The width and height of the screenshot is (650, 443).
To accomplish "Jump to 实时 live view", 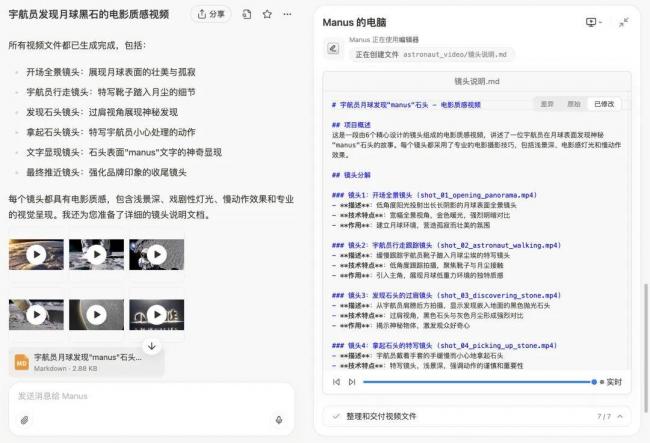I will coord(613,381).
